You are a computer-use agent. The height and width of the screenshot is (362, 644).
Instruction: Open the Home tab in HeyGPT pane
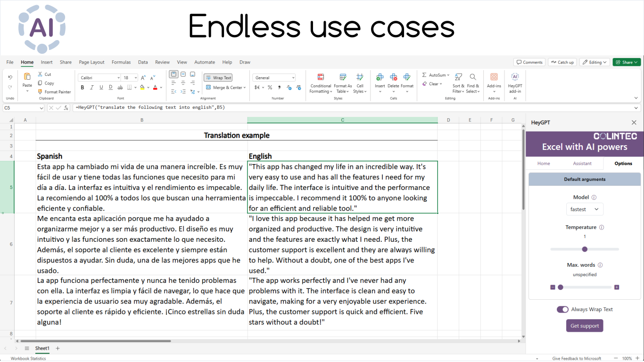[x=544, y=164]
